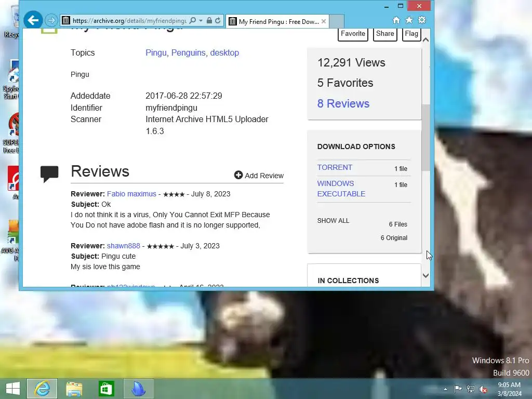Open the browser Tools gear icon

pos(422,20)
